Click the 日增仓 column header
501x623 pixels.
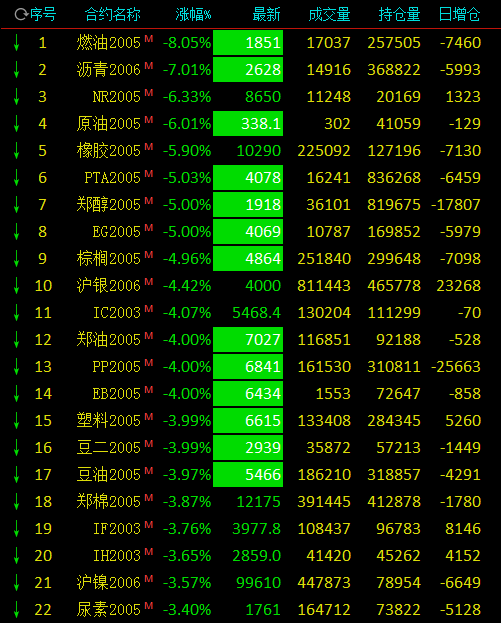coord(460,15)
